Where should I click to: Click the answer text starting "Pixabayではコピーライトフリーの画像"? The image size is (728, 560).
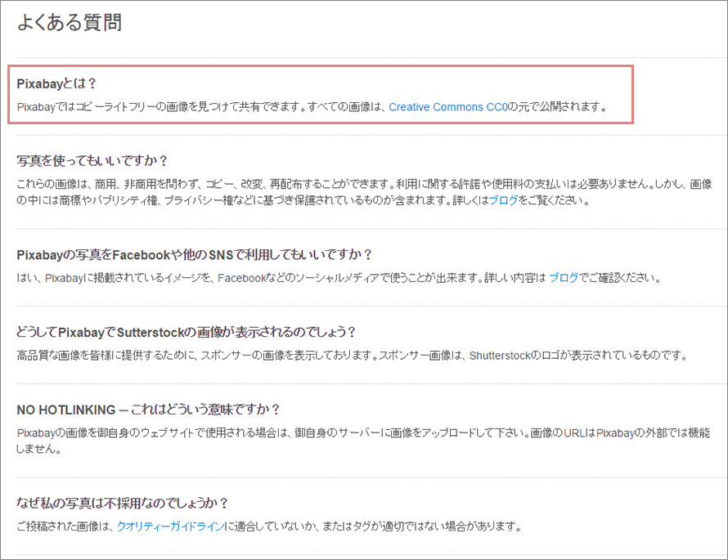pyautogui.click(x=312, y=107)
